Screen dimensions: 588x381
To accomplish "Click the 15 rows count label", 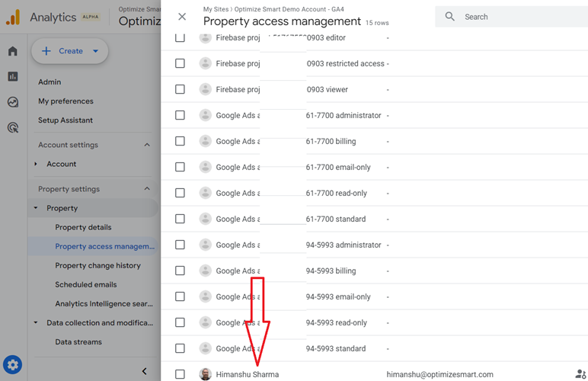I will click(x=377, y=23).
